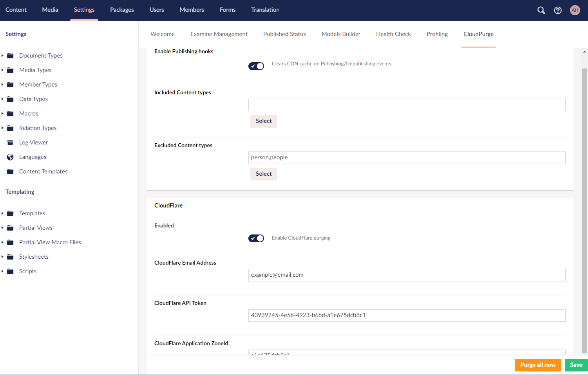This screenshot has width=588, height=375.
Task: Open the help question mark icon
Action: click(x=558, y=10)
